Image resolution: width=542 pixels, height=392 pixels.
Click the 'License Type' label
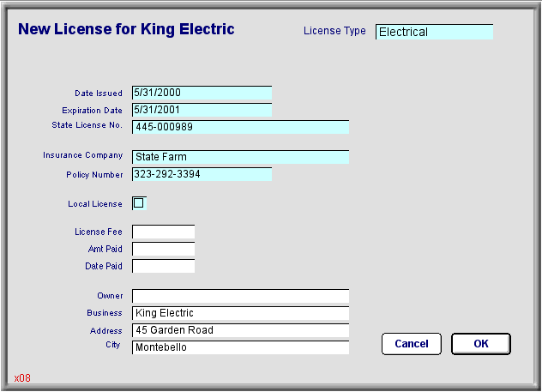pyautogui.click(x=334, y=31)
